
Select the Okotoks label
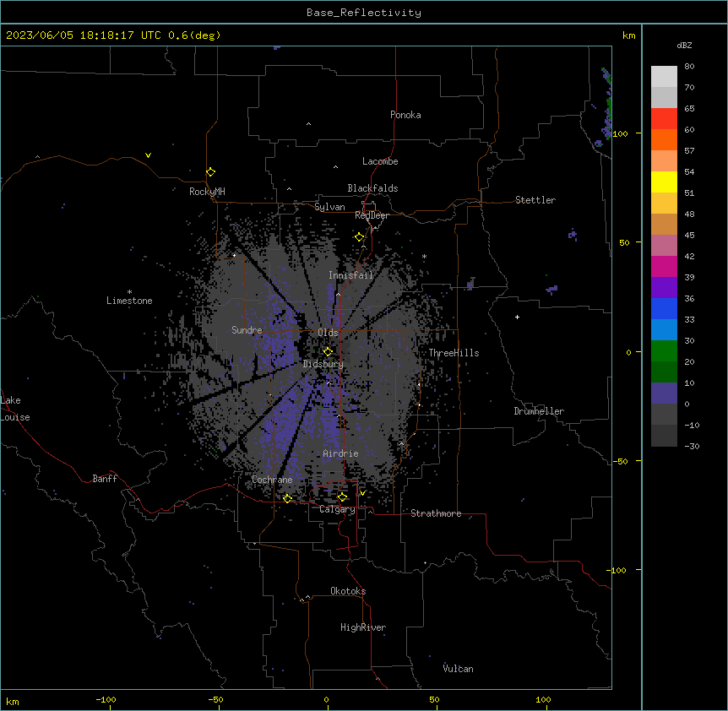pyautogui.click(x=348, y=591)
